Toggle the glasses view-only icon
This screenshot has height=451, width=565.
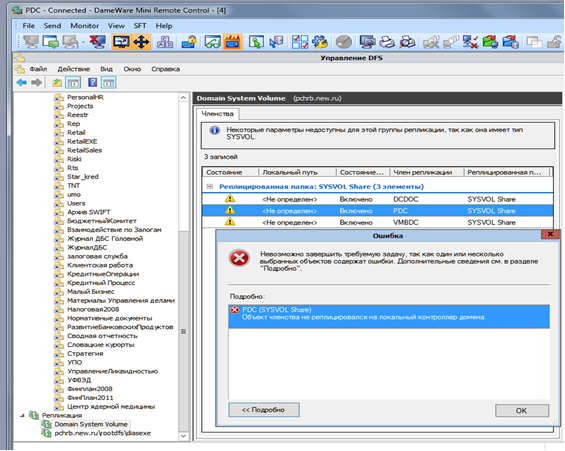click(213, 42)
